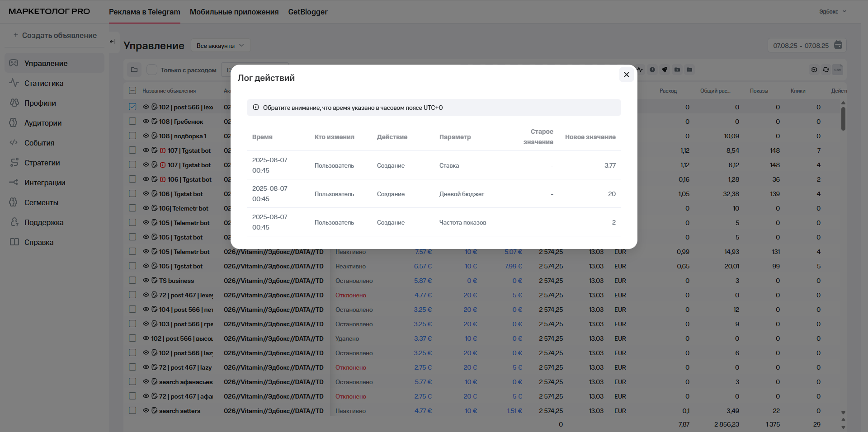Screen dimensions: 868x432
Task: Close the Лог действий dialog
Action: pyautogui.click(x=626, y=75)
